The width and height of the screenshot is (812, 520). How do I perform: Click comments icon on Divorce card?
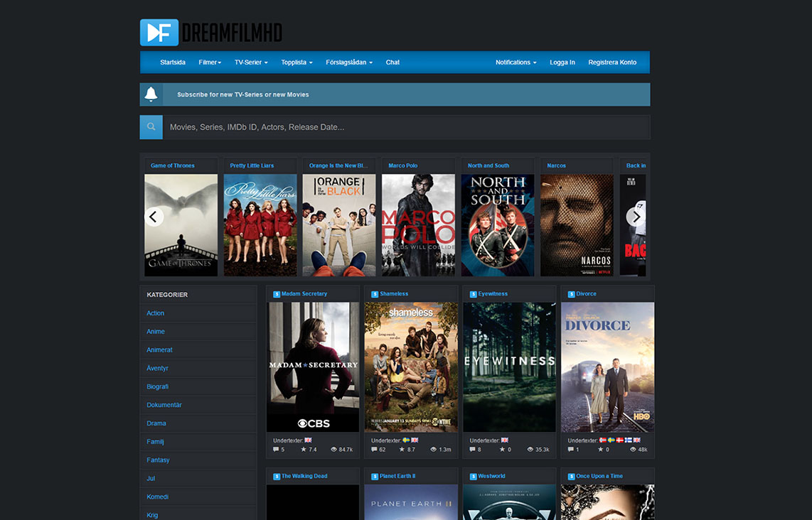tap(571, 450)
